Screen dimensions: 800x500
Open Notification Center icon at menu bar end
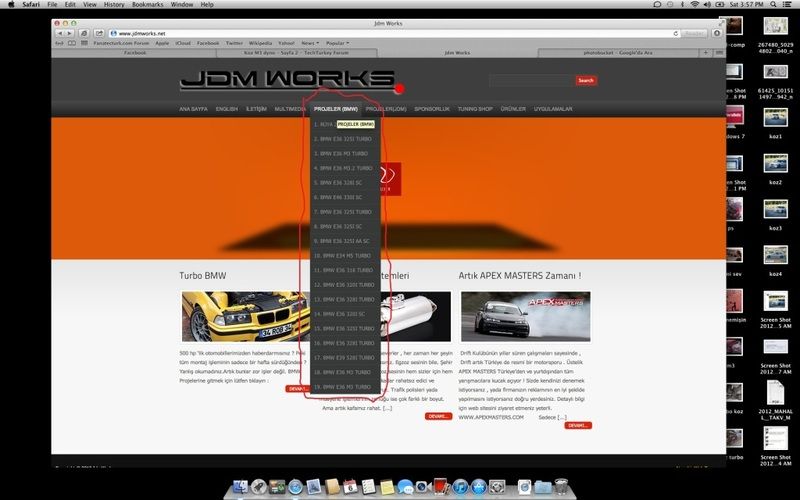click(x=788, y=4)
